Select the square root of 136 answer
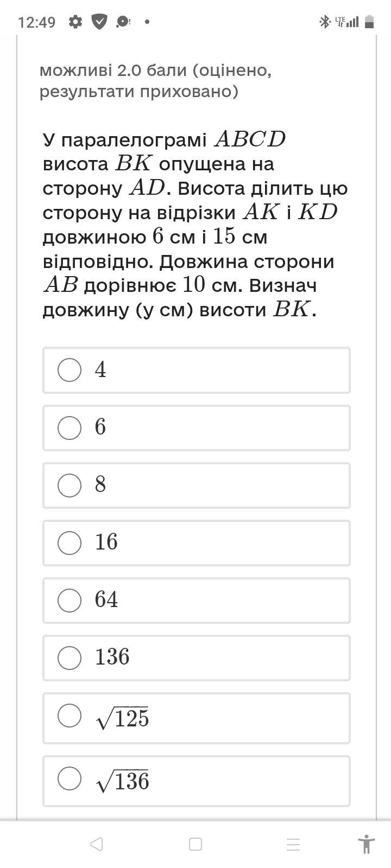 pos(70,778)
